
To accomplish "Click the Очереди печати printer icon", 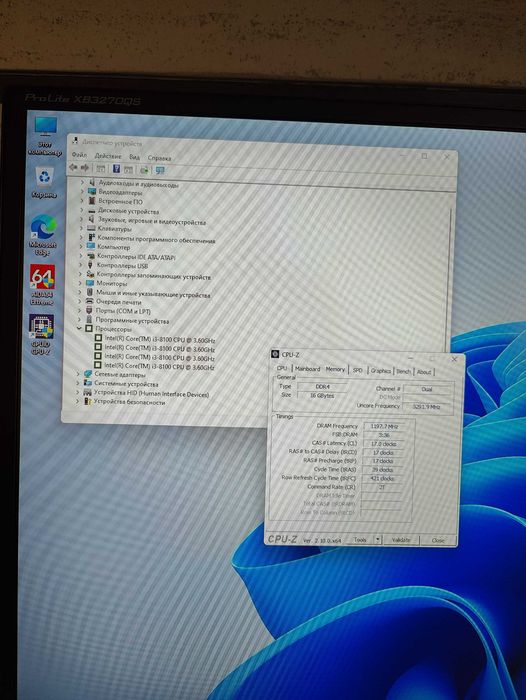I will click(89, 301).
